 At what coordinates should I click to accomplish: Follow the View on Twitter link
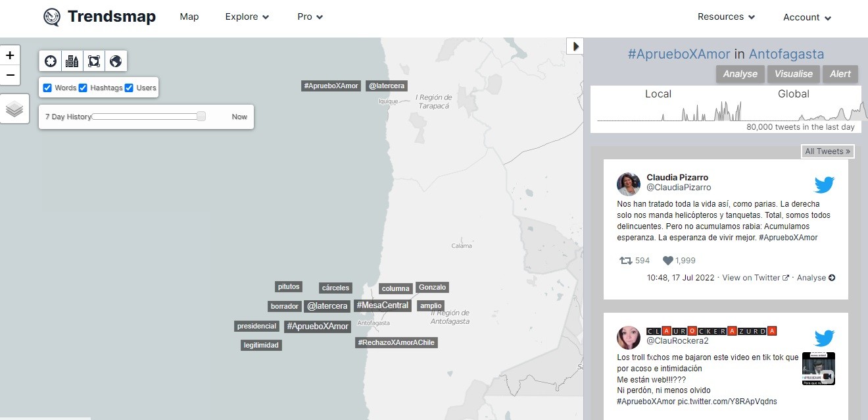[x=756, y=278]
